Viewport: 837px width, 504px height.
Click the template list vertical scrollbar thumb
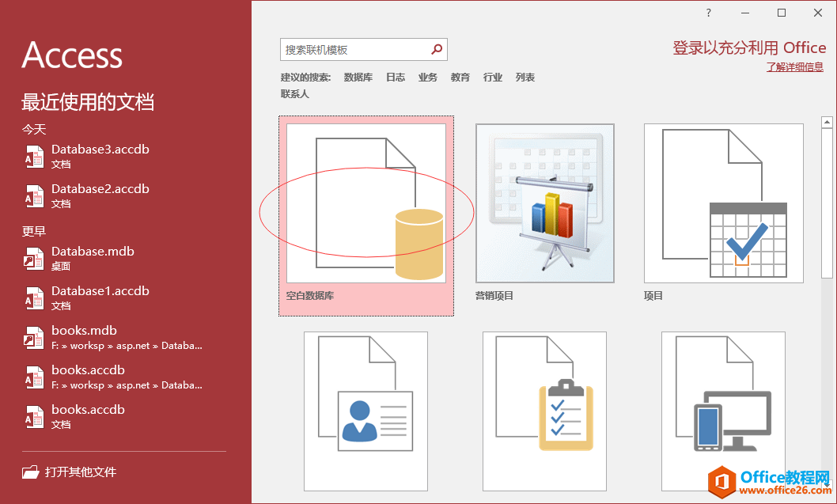tap(827, 203)
